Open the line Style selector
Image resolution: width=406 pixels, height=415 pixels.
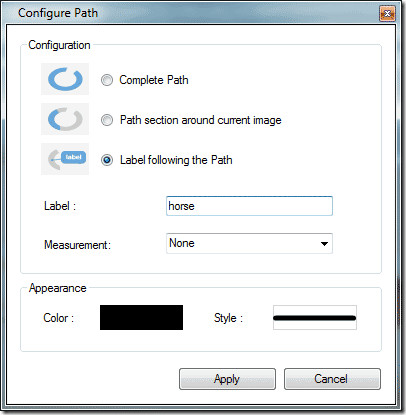315,318
